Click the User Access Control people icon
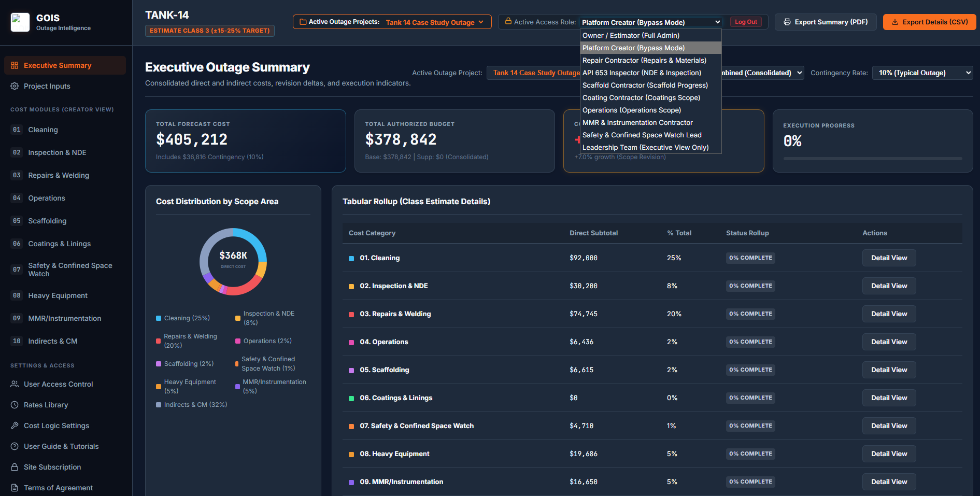980x496 pixels. coord(15,384)
